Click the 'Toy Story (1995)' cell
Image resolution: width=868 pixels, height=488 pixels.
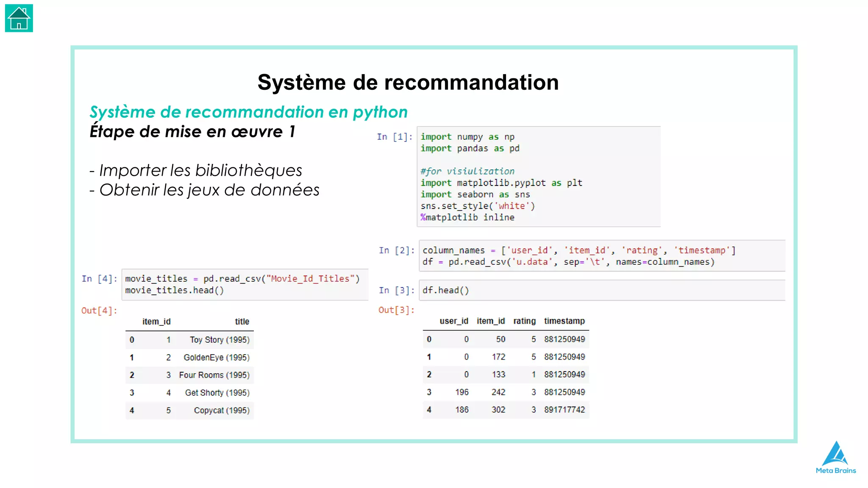220,340
